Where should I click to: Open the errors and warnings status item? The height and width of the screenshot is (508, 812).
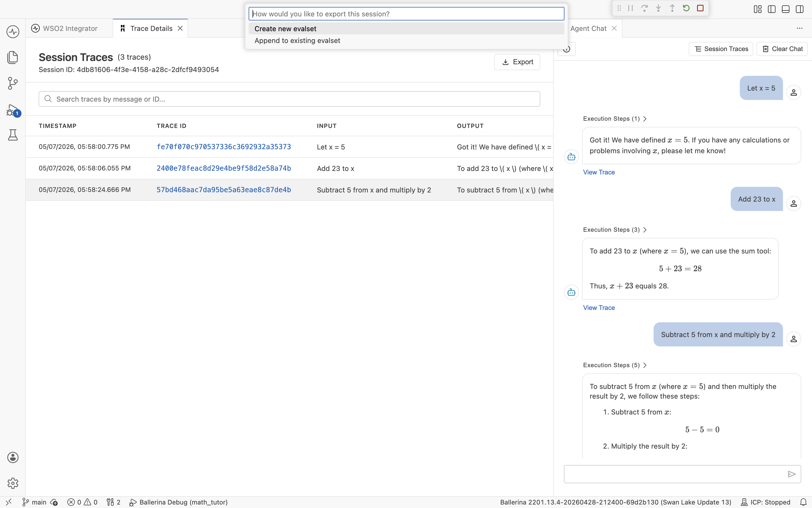(82, 502)
